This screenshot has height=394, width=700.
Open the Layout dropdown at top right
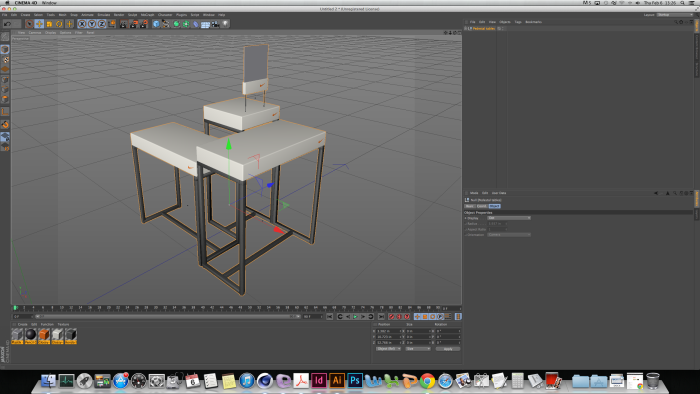point(675,15)
